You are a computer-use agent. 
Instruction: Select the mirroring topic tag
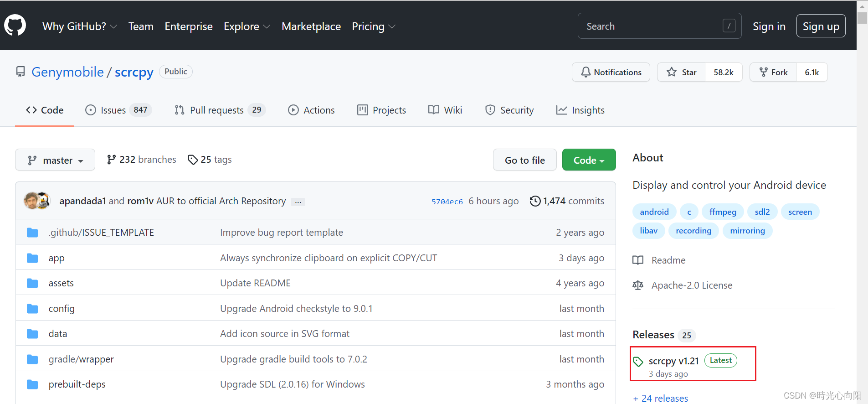(x=747, y=230)
